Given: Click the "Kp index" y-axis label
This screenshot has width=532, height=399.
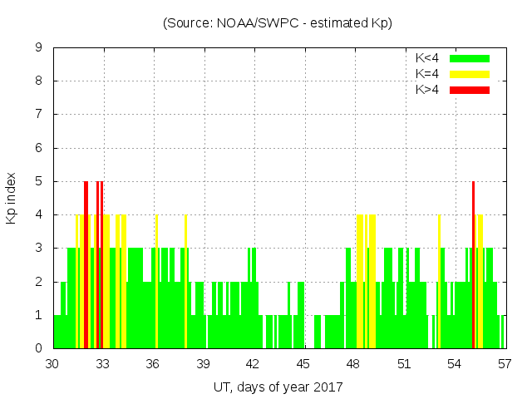Looking at the screenshot, I should (12, 198).
